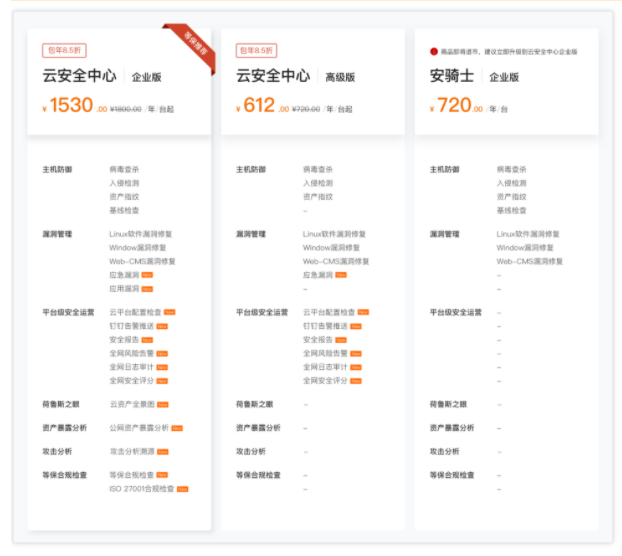Click ISO 27001合规检查 feature text

pos(142,489)
